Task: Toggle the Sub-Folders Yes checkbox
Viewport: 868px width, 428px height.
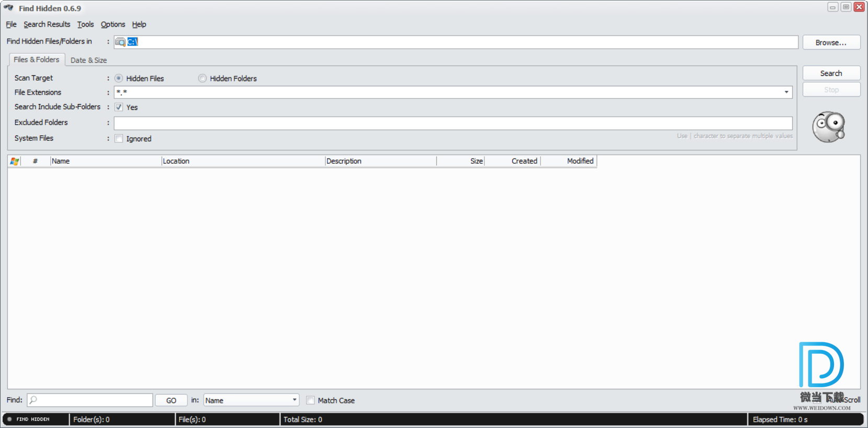Action: (x=119, y=107)
